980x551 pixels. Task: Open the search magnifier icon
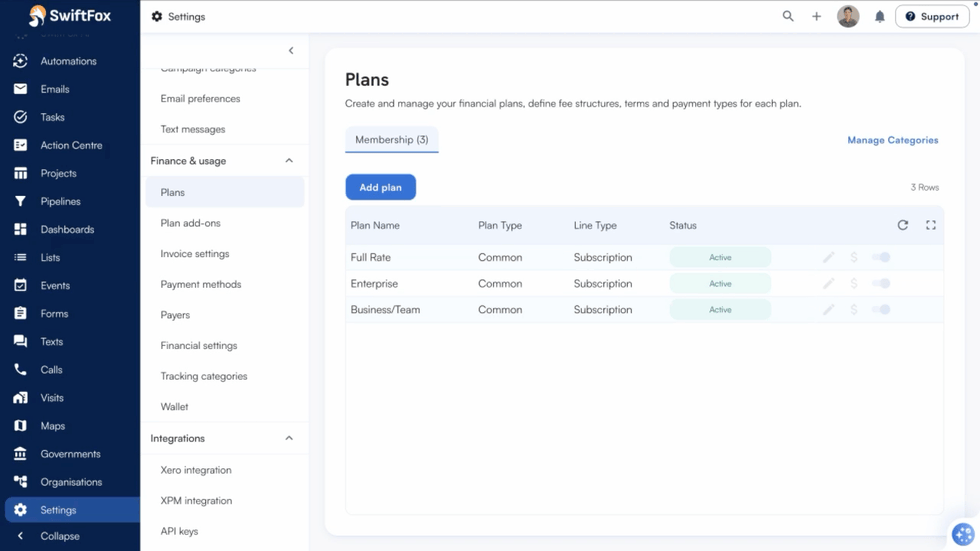[788, 16]
